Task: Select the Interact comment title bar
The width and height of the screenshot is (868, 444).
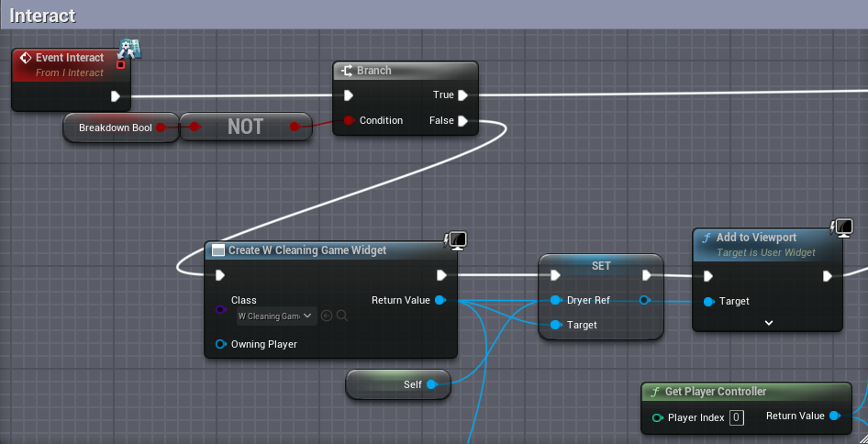Action: coord(434,15)
